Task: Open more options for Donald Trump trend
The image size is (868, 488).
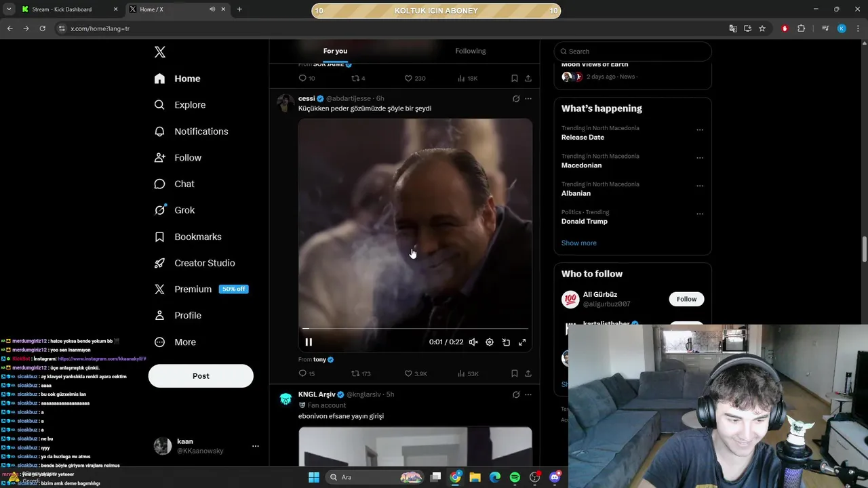Action: (x=700, y=213)
